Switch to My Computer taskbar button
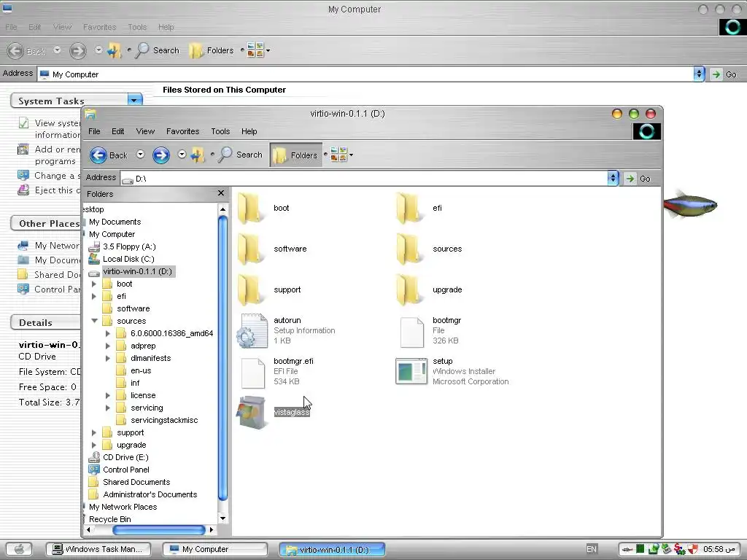The width and height of the screenshot is (747, 560). coord(215,549)
